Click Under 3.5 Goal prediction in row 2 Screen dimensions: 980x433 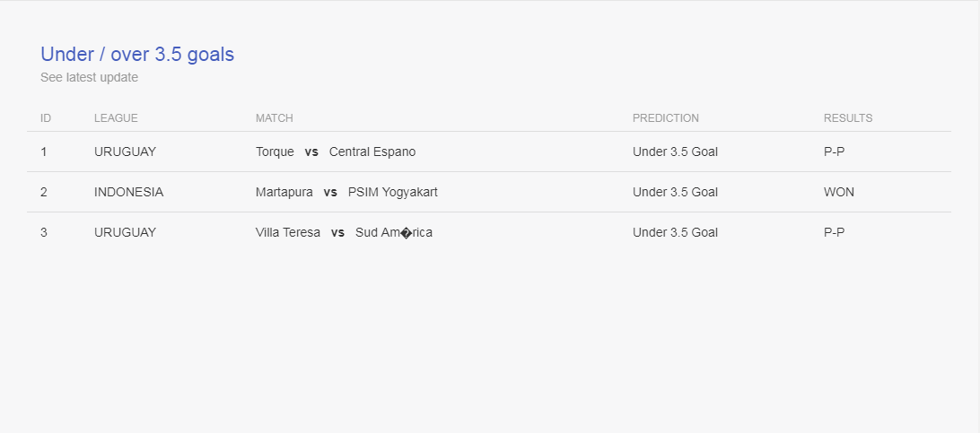[675, 192]
